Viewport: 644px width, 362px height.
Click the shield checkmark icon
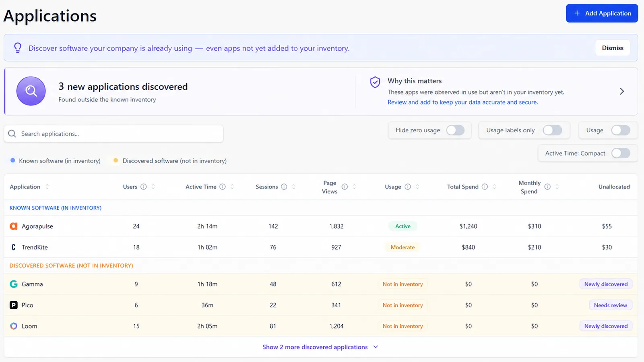pyautogui.click(x=375, y=82)
